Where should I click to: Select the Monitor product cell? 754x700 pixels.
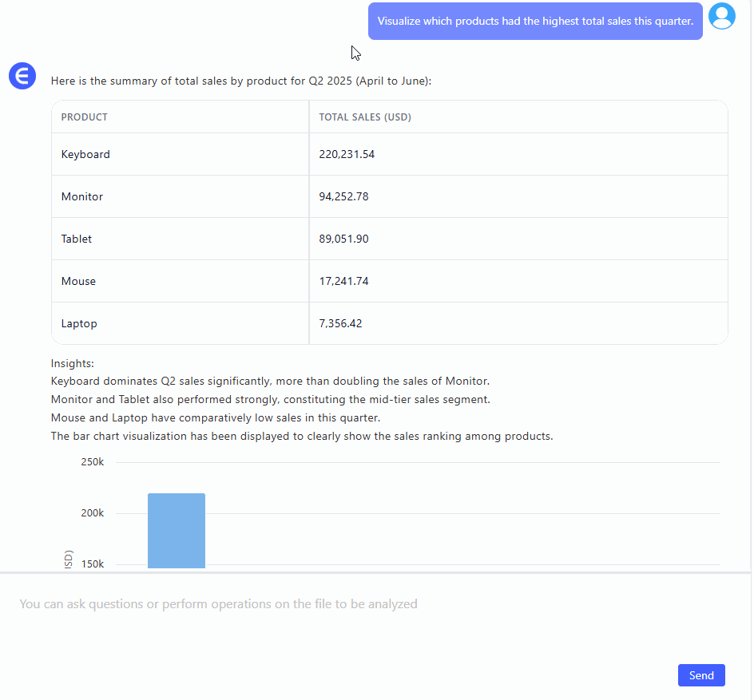[x=82, y=196]
